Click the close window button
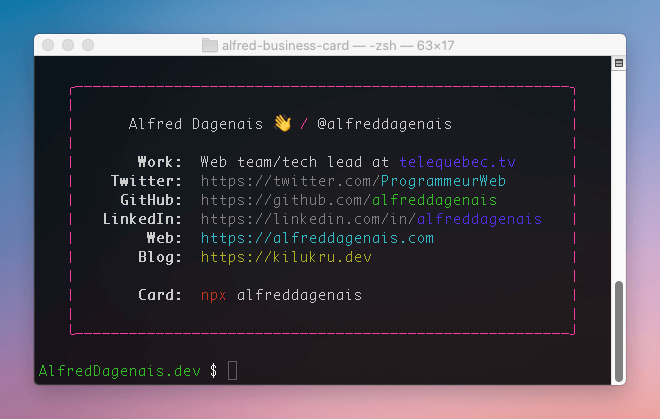The height and width of the screenshot is (419, 660). (x=48, y=45)
